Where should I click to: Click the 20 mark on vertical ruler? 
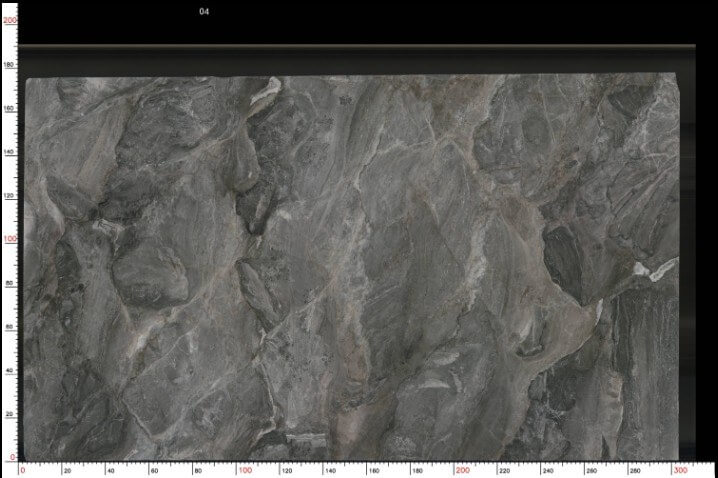click(10, 414)
